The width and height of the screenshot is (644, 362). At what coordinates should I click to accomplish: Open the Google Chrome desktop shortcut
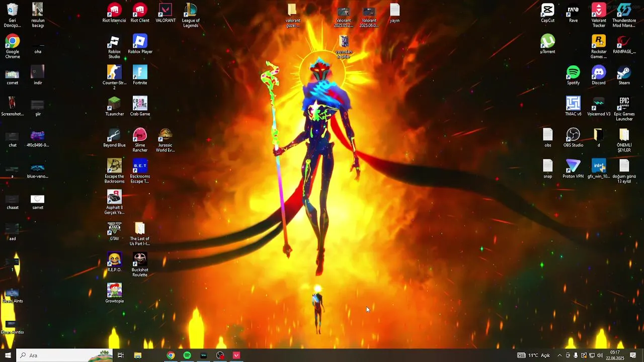(x=13, y=47)
